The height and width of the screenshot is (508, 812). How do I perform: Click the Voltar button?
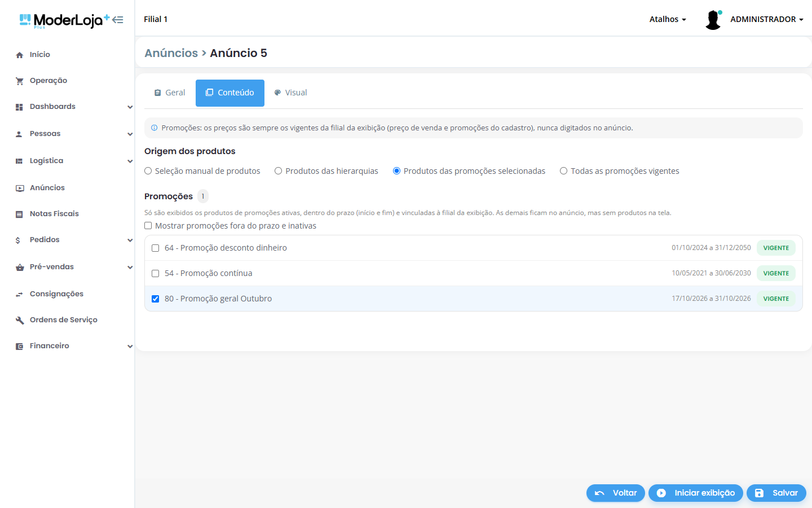(x=616, y=493)
